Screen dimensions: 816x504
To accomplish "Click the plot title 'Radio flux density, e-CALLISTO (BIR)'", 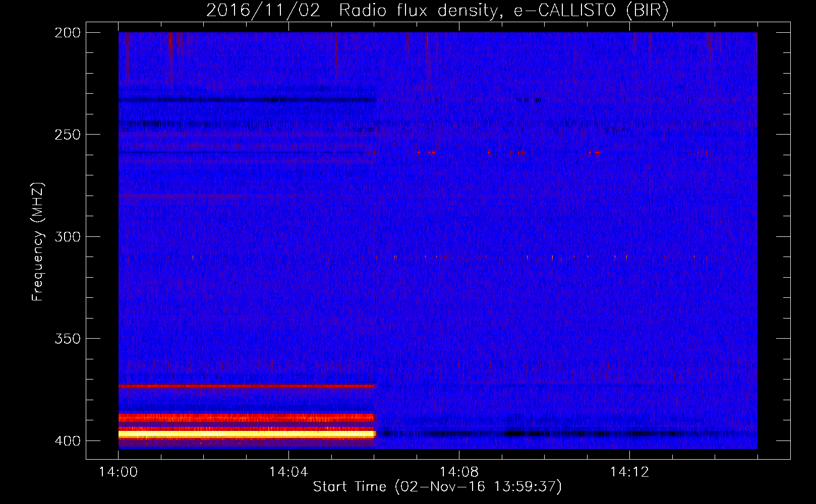I will tap(503, 10).
